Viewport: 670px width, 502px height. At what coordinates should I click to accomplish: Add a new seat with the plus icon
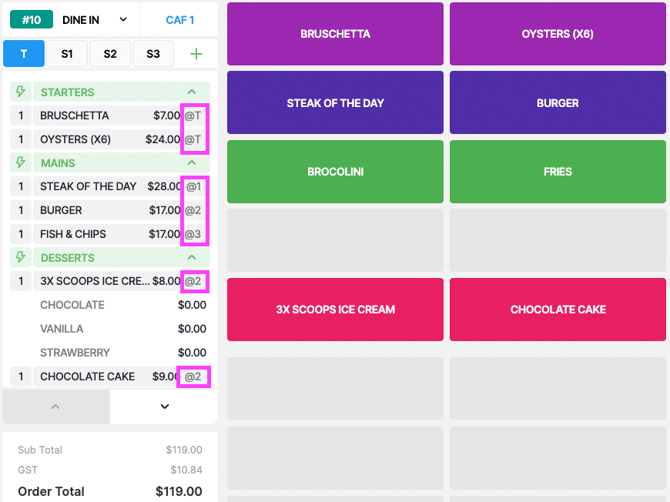pos(196,54)
